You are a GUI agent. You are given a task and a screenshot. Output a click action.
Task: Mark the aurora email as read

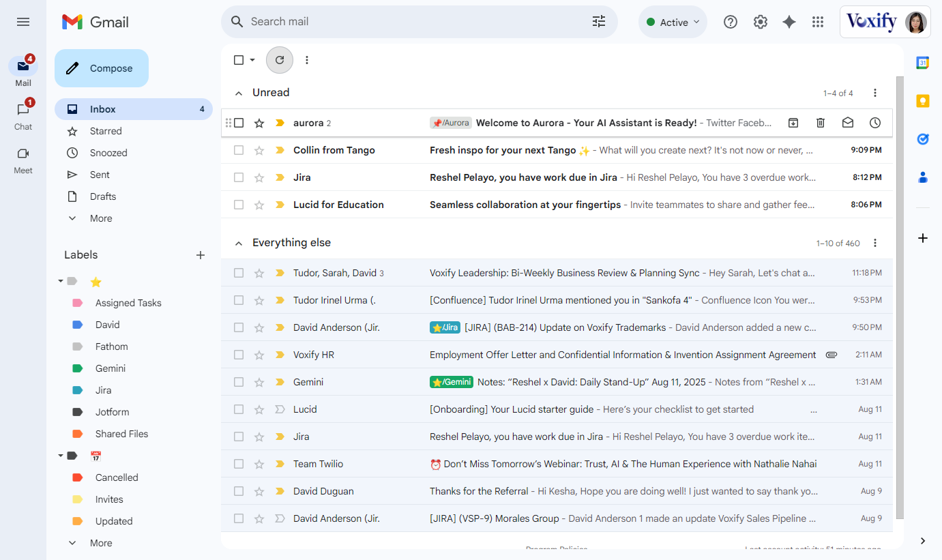click(848, 123)
